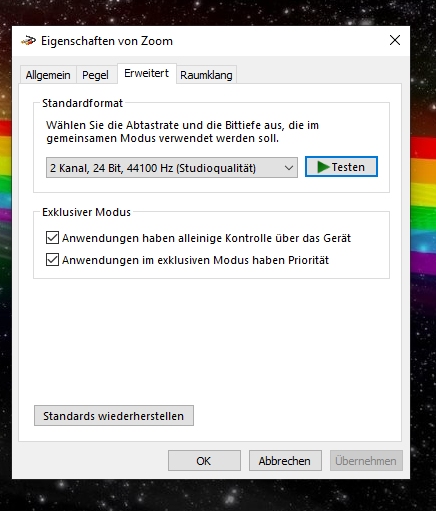Click the audio device icon in title bar

28,41
